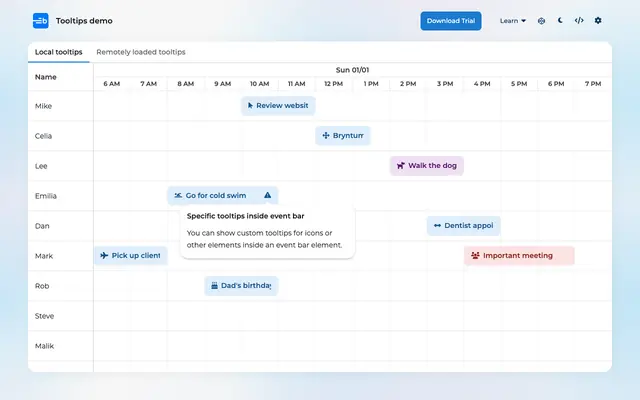640x400 pixels.
Task: Click the 10 AM time header
Action: pos(260,84)
